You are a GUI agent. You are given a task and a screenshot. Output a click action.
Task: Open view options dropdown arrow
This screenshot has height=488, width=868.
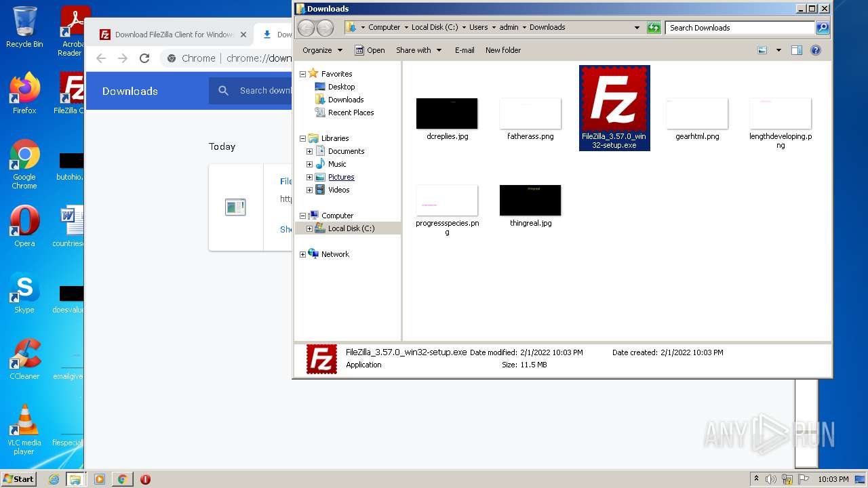click(x=778, y=50)
